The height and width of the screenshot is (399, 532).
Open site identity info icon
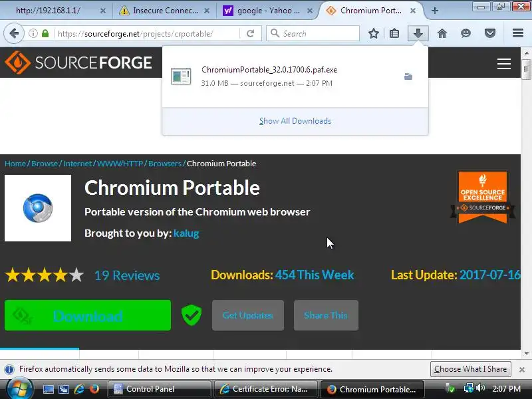click(33, 34)
